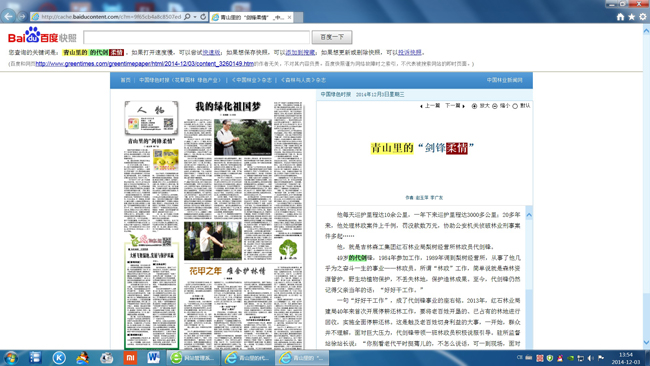The width and height of the screenshot is (650, 366).
Task: Refresh the page with the reload icon
Action: (x=203, y=17)
